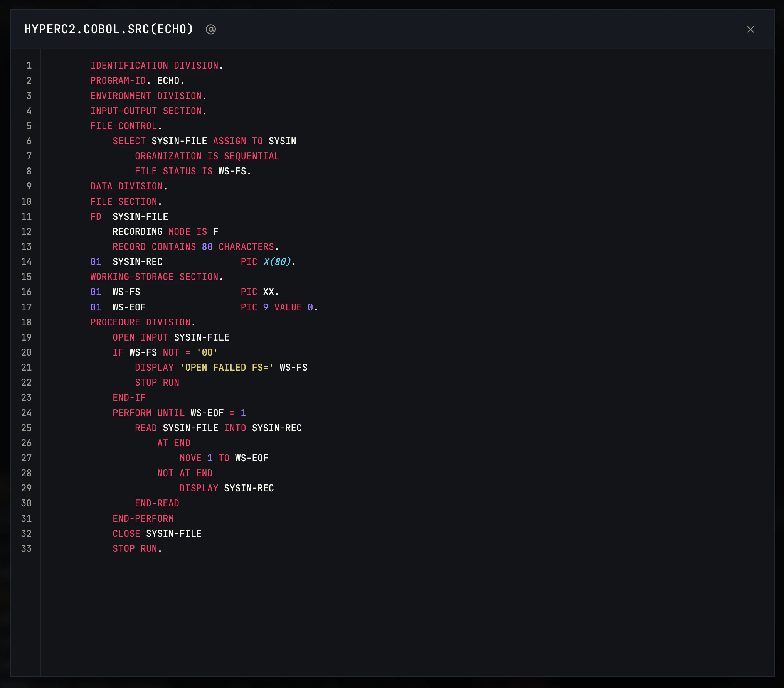784x688 pixels.
Task: Click the PROCEDURE DIVISION line
Action: 143,322
